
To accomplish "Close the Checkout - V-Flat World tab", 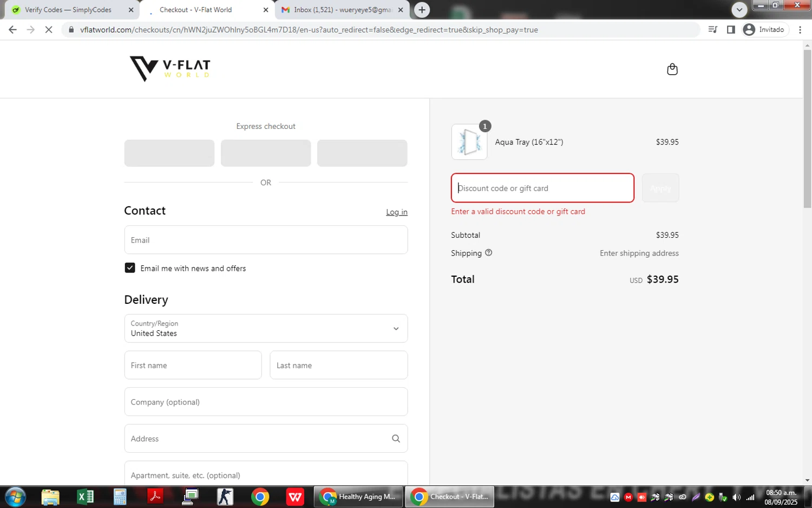I will [266, 10].
